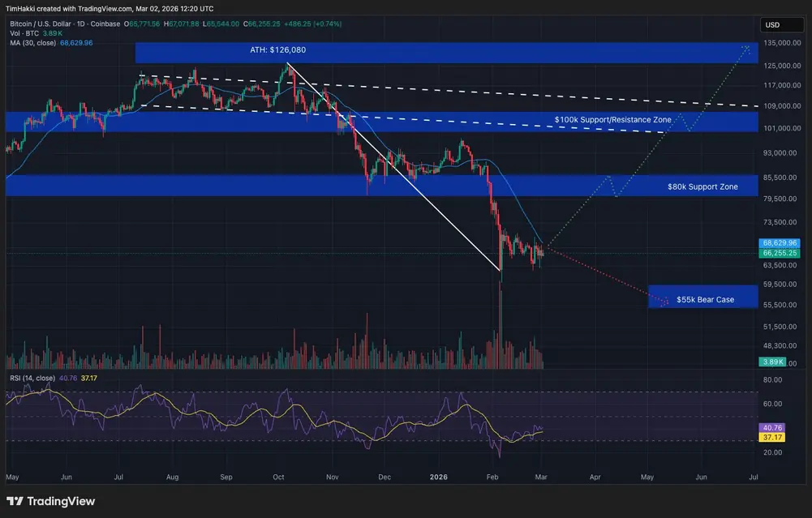Click the ATH: $126,080 zone label
The height and width of the screenshot is (518, 812).
tap(278, 50)
